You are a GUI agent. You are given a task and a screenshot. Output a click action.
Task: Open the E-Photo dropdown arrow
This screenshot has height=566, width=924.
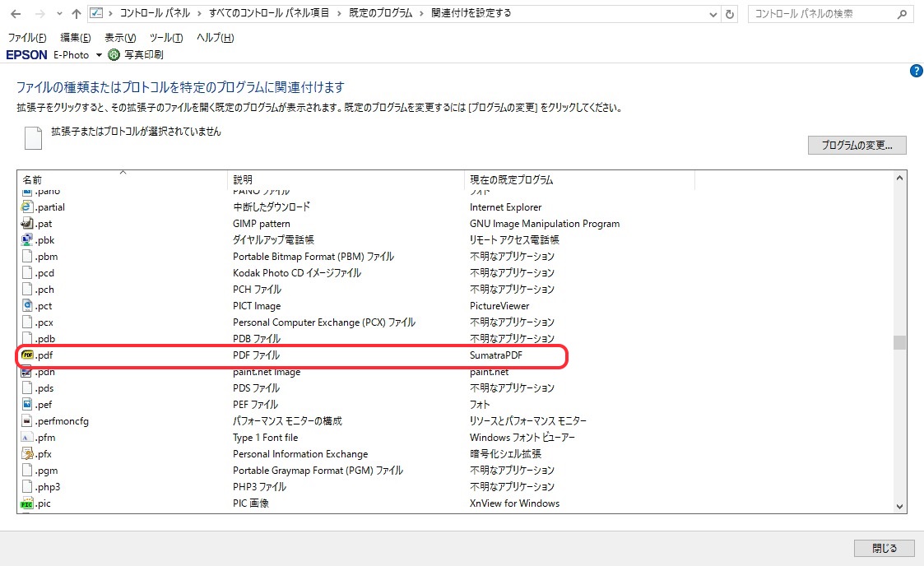pos(99,55)
